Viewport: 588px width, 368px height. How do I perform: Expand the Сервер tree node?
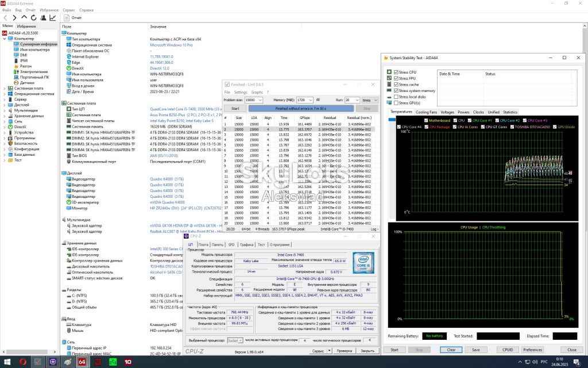(4, 99)
